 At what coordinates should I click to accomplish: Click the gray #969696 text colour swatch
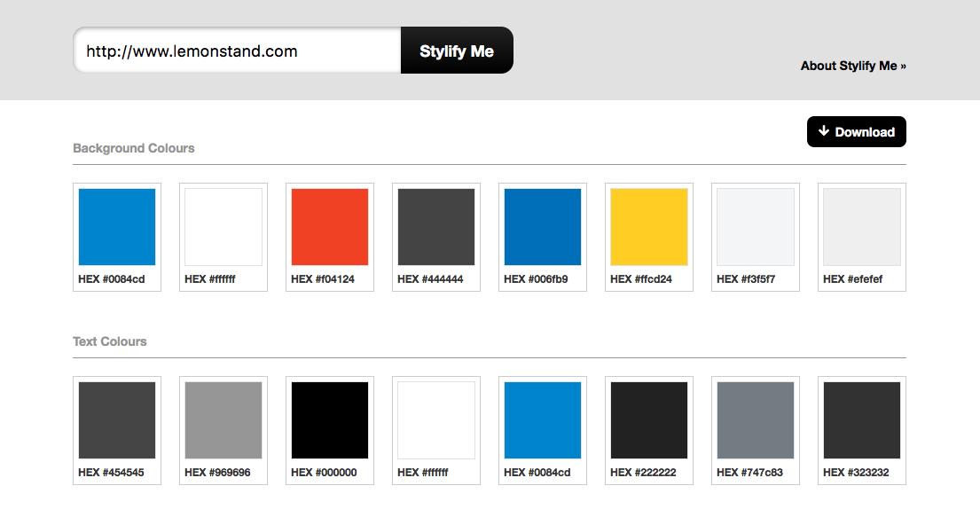[x=223, y=420]
